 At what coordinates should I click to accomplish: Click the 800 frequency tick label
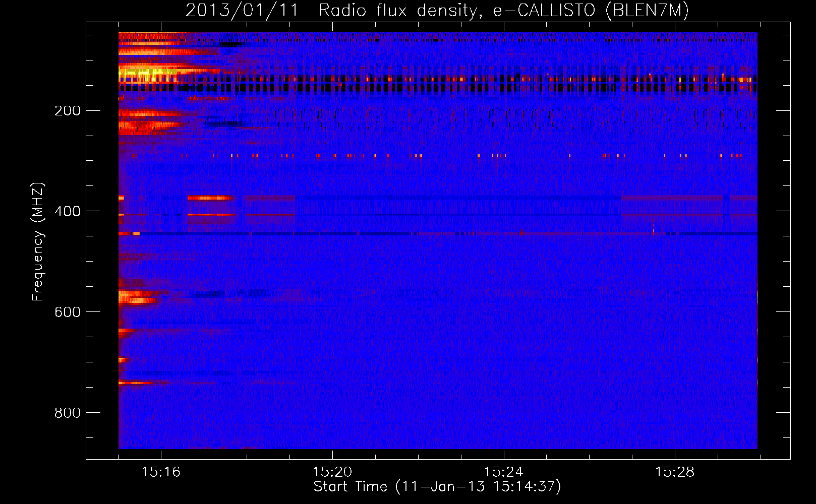[68, 413]
